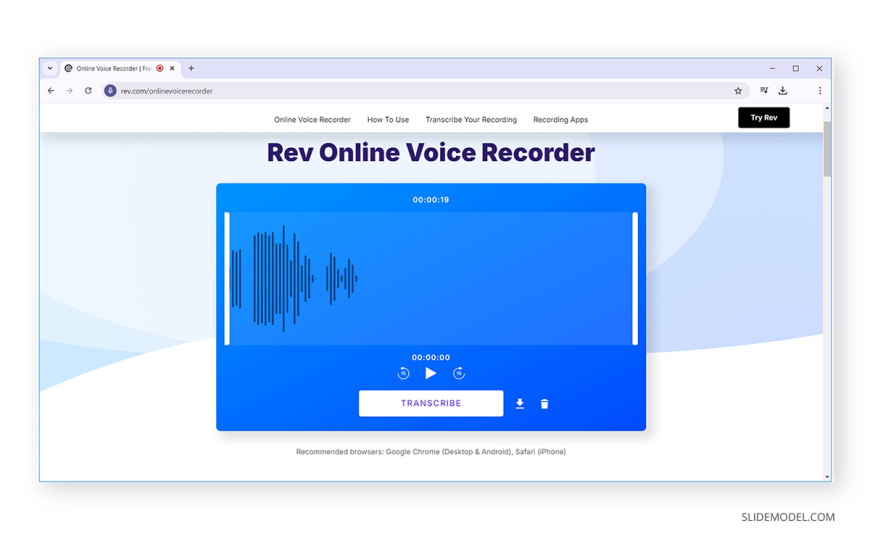Click the 00:00:19 total duration label

pos(431,200)
